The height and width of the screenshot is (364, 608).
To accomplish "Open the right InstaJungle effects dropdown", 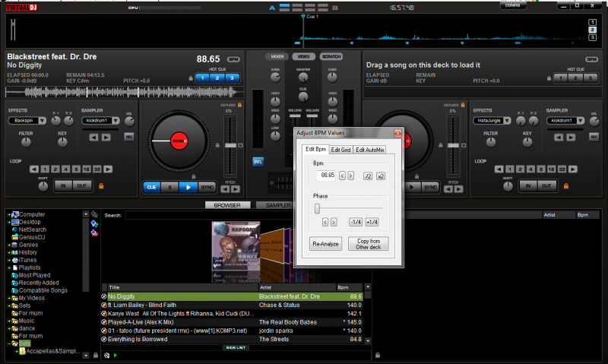I will [507, 121].
